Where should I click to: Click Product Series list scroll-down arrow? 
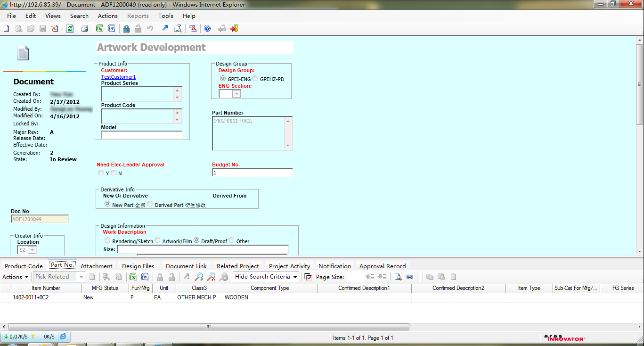178,98
